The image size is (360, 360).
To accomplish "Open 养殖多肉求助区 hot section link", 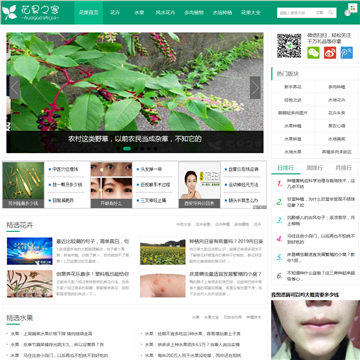I will coord(337,152).
